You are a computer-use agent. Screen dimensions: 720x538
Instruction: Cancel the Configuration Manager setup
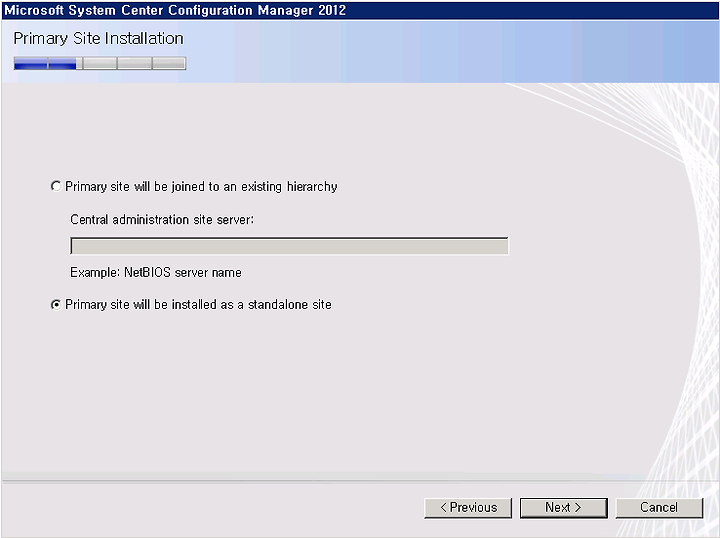(x=659, y=508)
